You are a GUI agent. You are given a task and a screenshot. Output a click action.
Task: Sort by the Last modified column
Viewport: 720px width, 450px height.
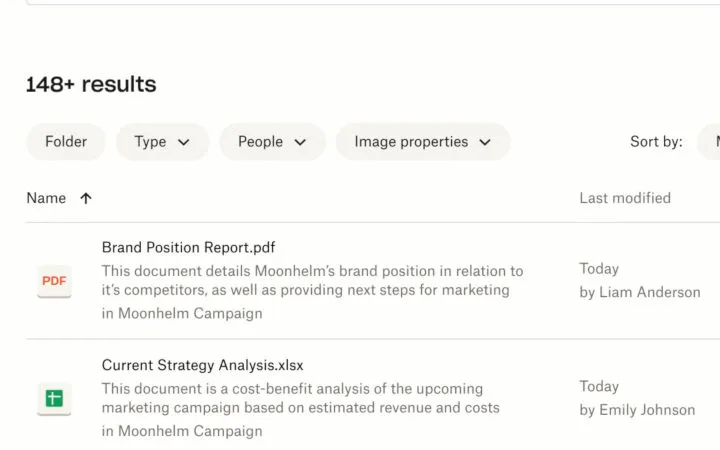point(625,198)
